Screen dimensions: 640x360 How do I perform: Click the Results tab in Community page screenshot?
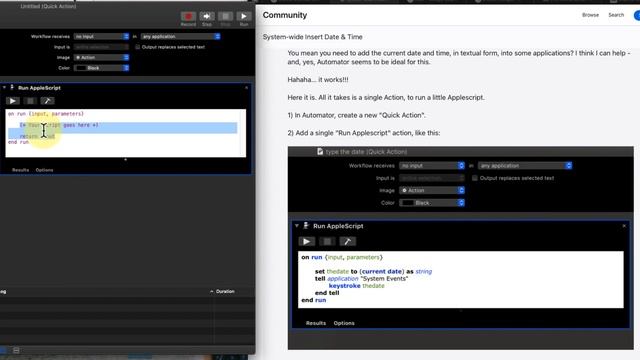coord(316,323)
